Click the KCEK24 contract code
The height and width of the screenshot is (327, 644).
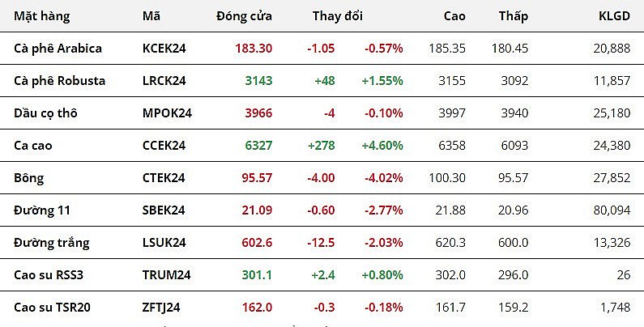(x=164, y=49)
